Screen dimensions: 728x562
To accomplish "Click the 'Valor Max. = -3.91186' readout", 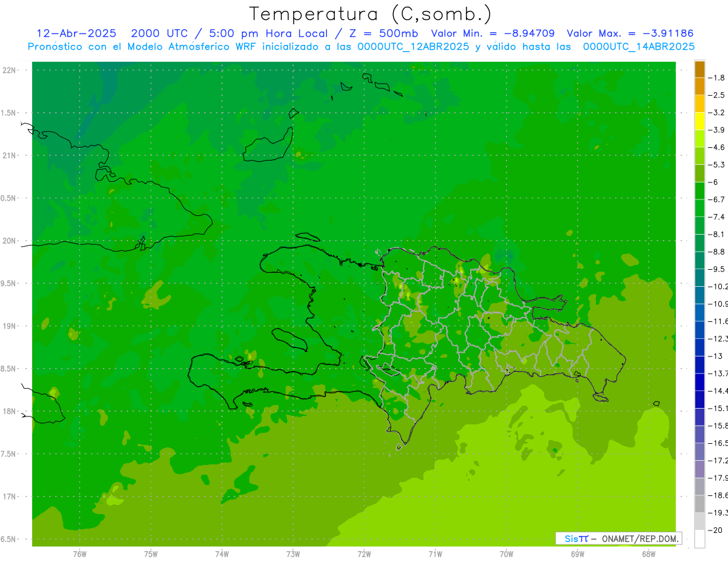I will point(630,33).
